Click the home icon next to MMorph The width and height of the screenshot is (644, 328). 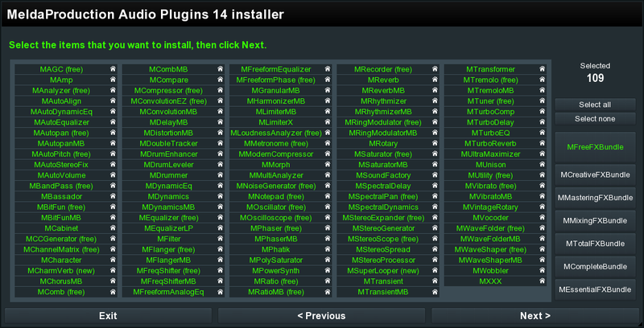click(328, 165)
